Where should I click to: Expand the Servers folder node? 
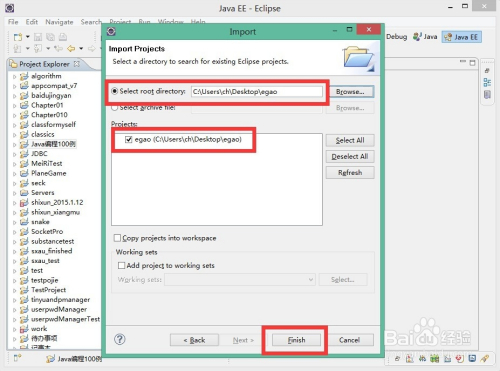click(14, 193)
